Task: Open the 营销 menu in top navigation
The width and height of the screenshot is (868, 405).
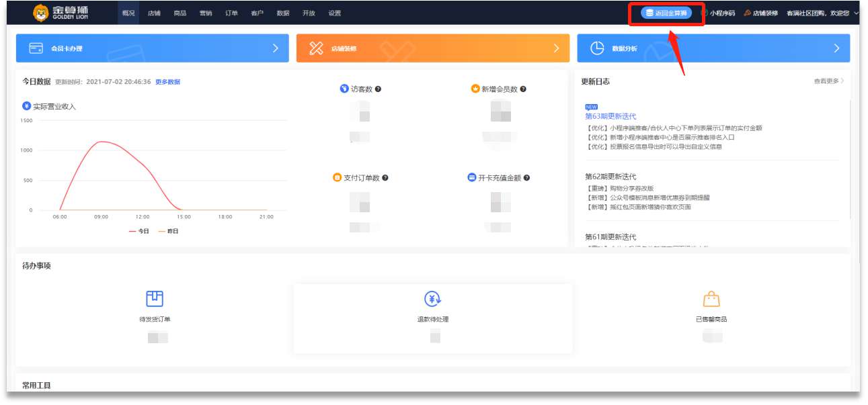Action: (x=206, y=13)
